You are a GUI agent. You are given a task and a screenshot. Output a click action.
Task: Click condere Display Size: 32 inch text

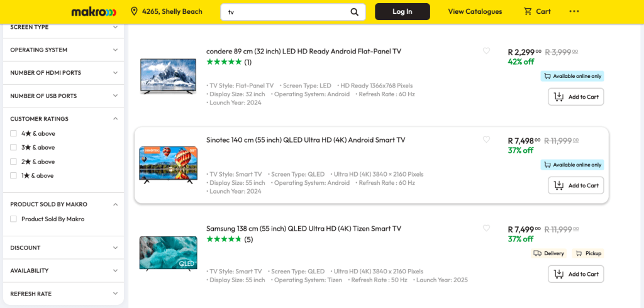tap(237, 94)
